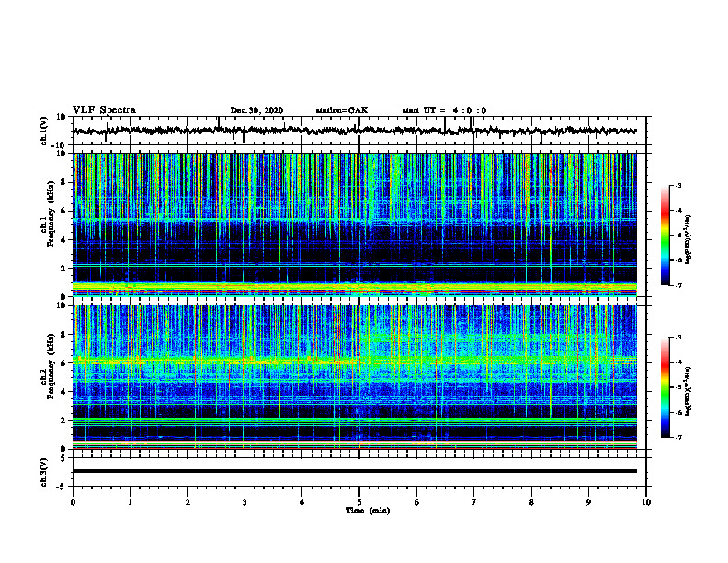Click the "station=GAK" header label

click(x=342, y=110)
